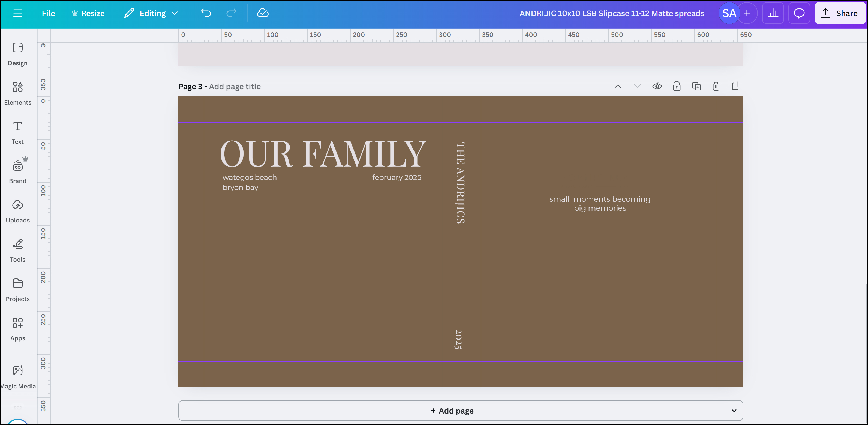Open the Magic Media app
Viewport: 868px width, 425px height.
coord(17,378)
